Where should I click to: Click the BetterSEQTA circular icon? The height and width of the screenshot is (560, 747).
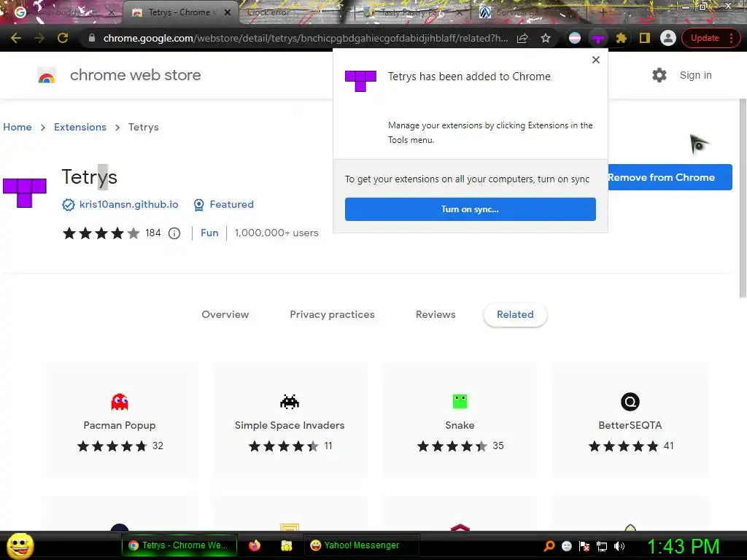(630, 402)
